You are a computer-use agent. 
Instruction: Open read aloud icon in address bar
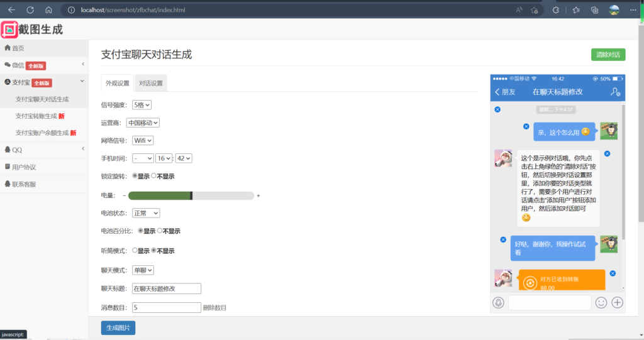pos(519,10)
